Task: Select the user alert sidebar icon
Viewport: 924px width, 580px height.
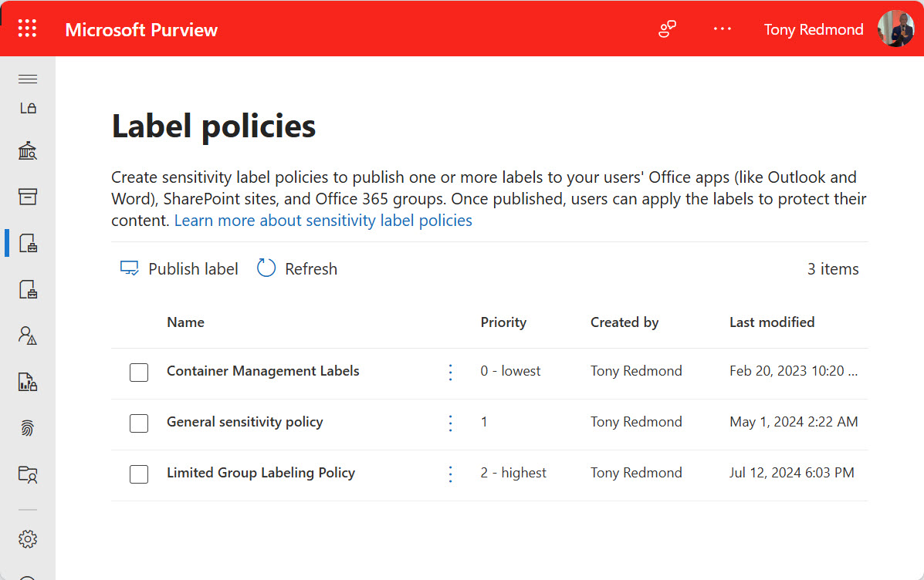Action: (28, 336)
